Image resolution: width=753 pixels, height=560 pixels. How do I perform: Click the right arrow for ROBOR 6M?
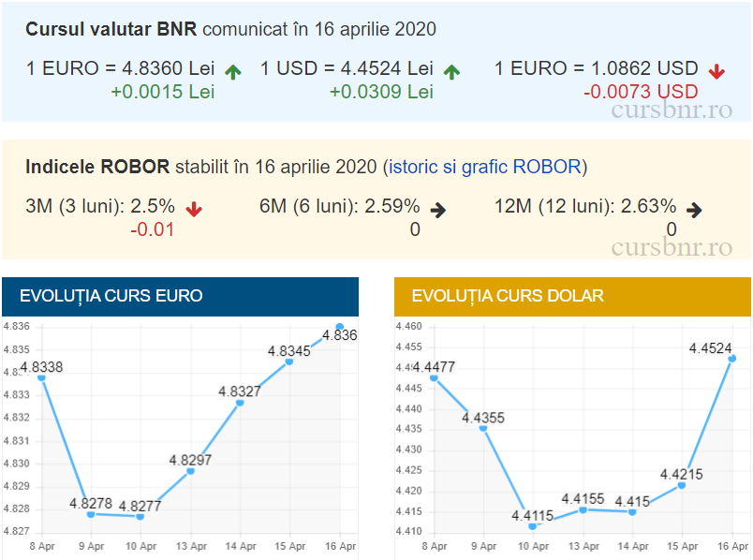[437, 209]
